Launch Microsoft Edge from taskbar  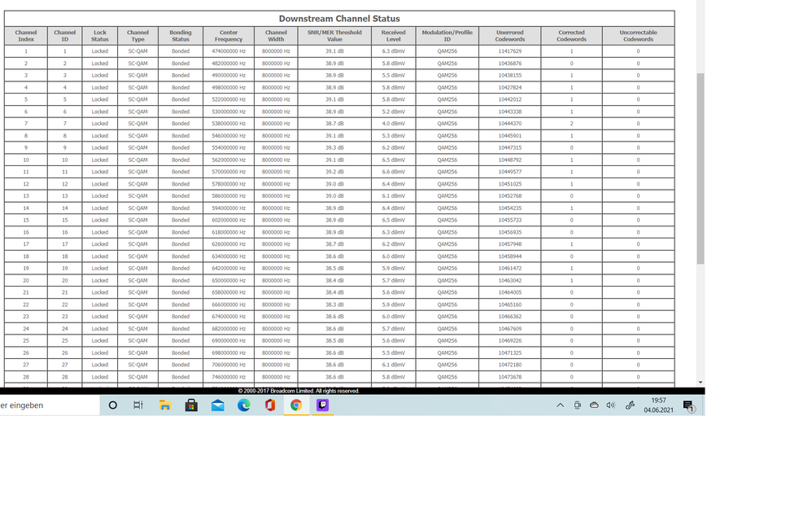tap(244, 405)
